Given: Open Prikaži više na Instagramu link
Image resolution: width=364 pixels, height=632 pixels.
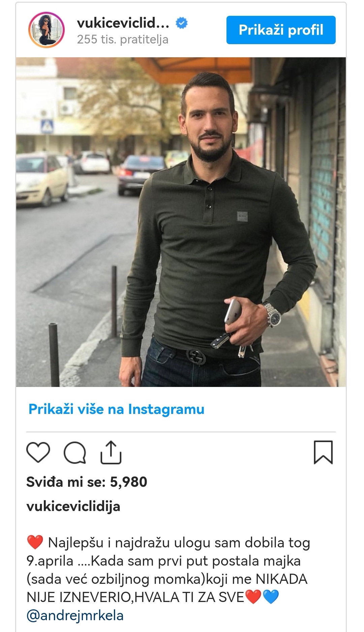Looking at the screenshot, I should [116, 409].
